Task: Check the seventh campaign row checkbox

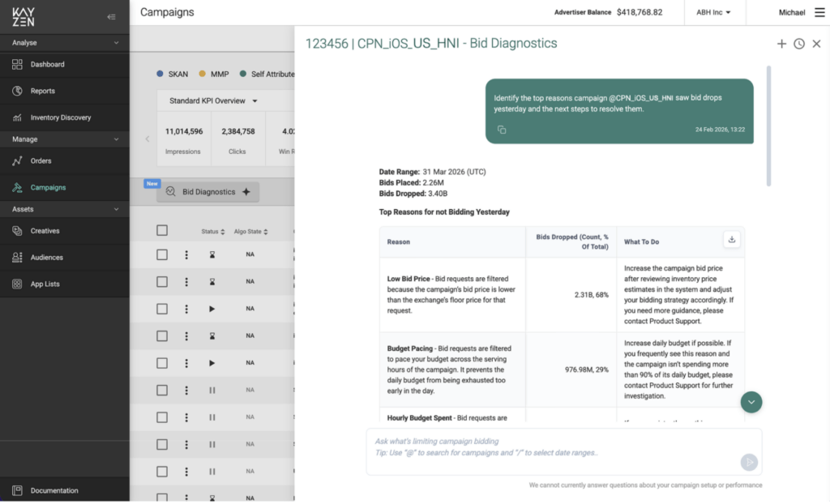Action: (162, 417)
